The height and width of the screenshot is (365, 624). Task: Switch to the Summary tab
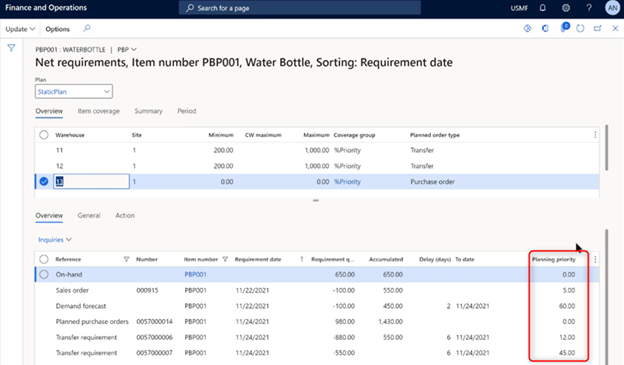[148, 111]
